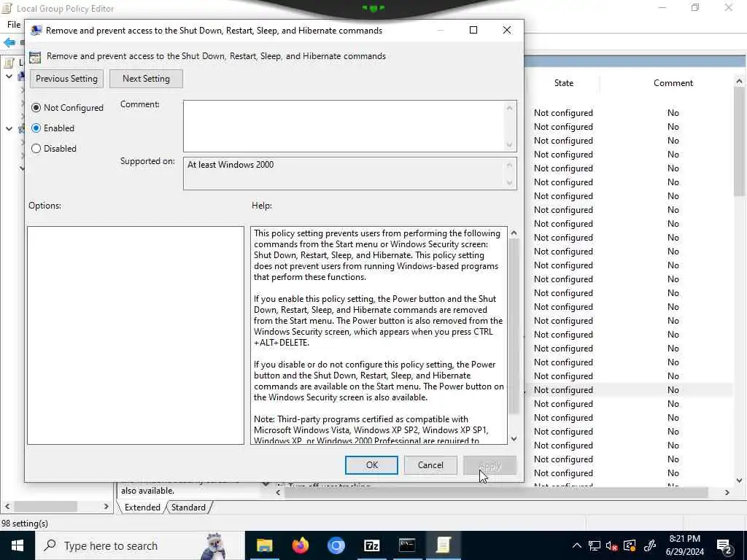Click the blue Back arrow in Group Policy Editor toolbar
This screenshot has width=747, height=560.
[9, 43]
